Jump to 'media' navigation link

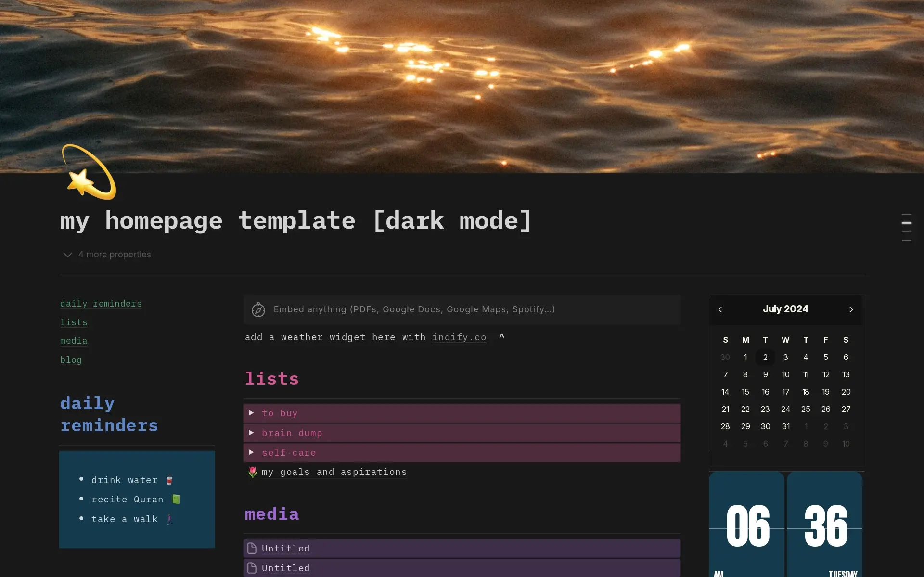coord(74,341)
